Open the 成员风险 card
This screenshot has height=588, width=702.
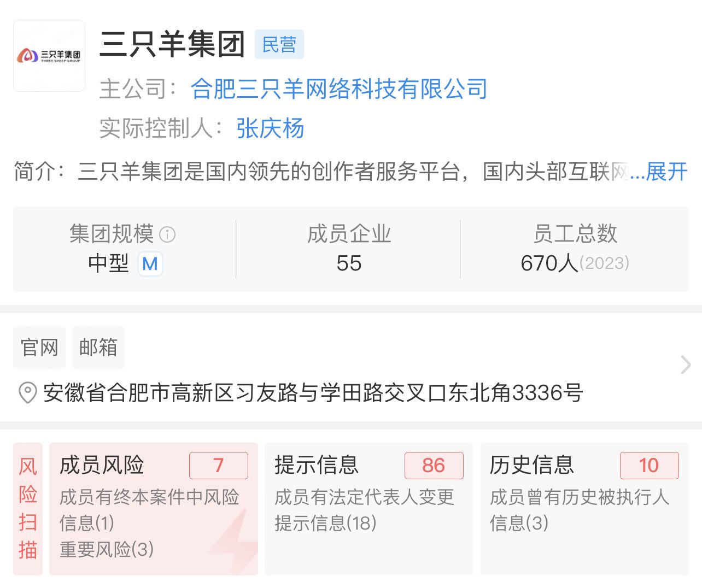click(x=154, y=509)
